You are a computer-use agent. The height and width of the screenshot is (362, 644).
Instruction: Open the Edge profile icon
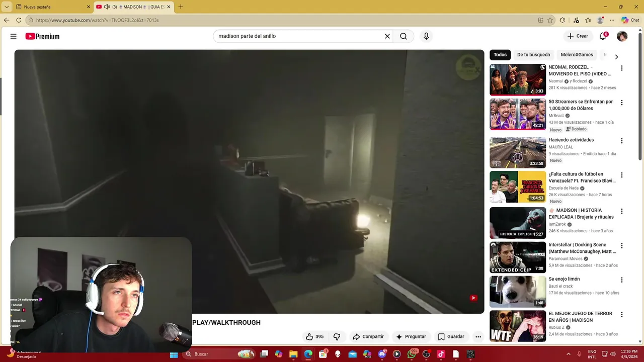(600, 20)
